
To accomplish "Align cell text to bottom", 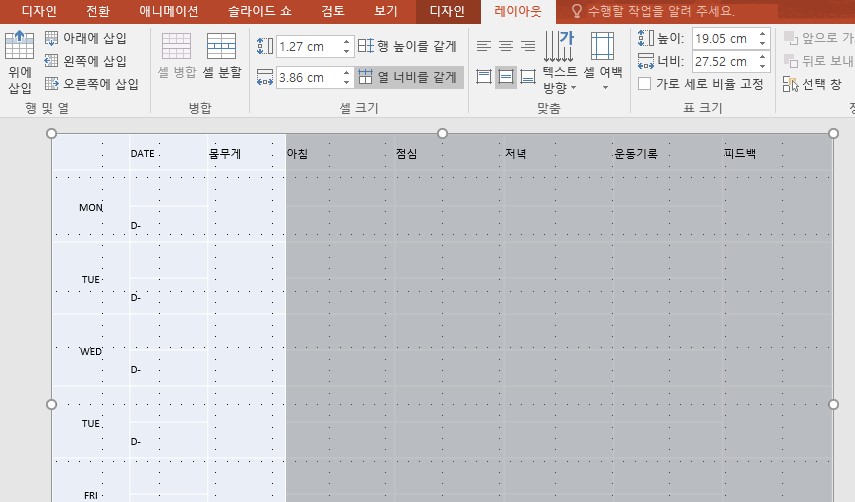I will point(528,77).
